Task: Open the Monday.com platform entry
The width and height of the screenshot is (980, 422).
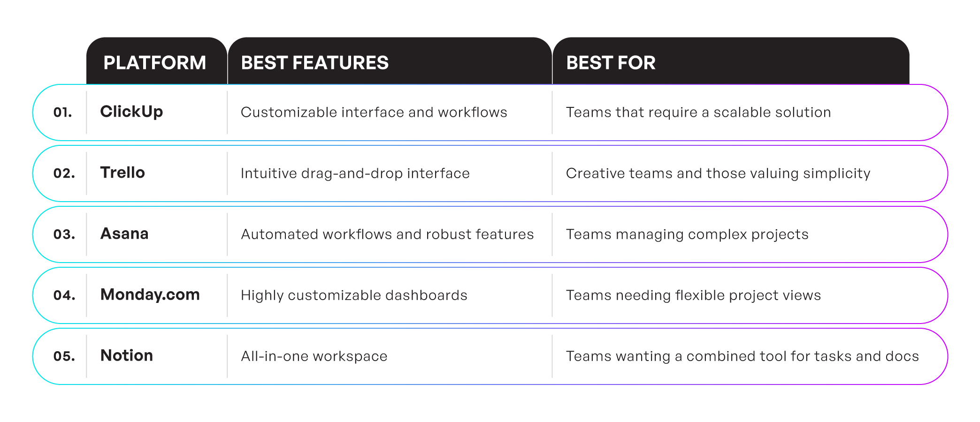Action: (150, 294)
